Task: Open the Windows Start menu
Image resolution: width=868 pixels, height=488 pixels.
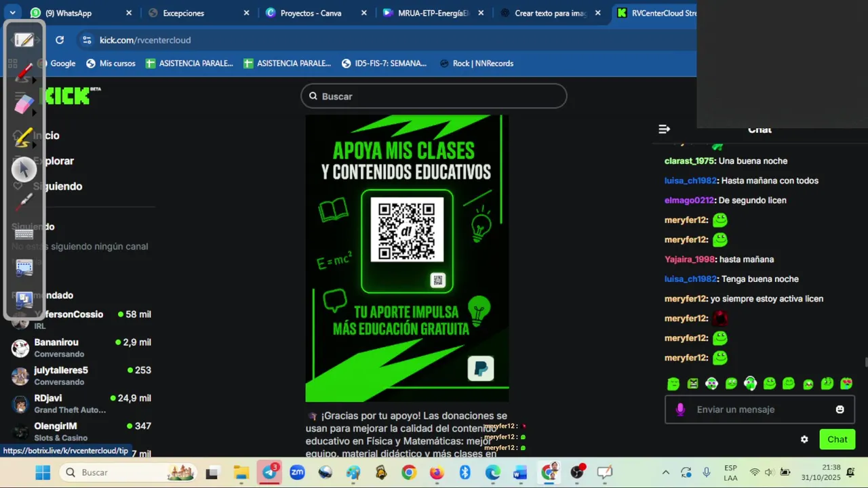Action: 43,472
